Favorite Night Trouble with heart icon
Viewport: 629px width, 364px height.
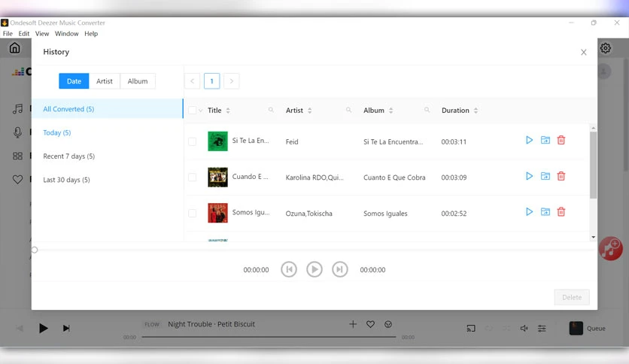coord(370,324)
